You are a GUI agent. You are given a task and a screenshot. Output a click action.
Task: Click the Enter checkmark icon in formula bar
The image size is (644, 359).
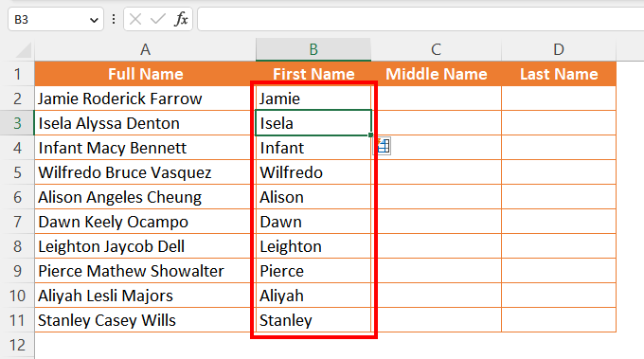158,19
